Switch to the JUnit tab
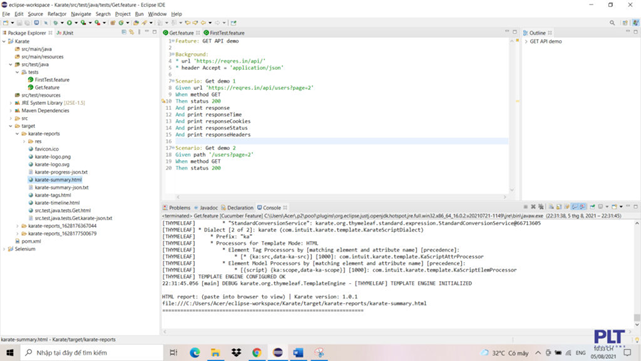Image resolution: width=641 pixels, height=361 pixels. pos(65,33)
